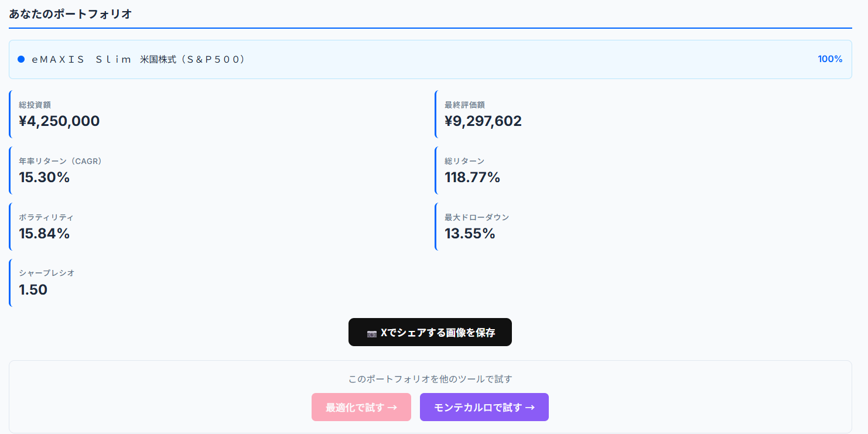Save the share image for X
The width and height of the screenshot is (868, 434).
pyautogui.click(x=430, y=332)
